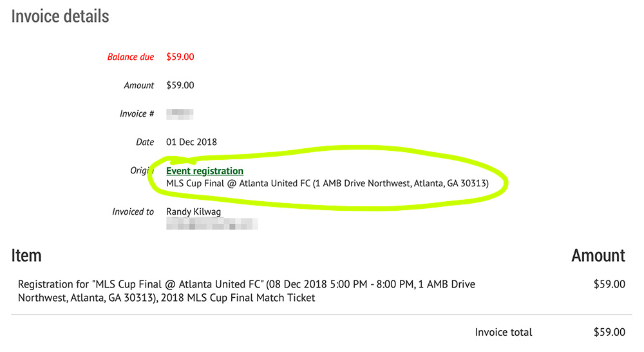Viewport: 644px width, 352px height.
Task: Click the Invoice details heading
Action: click(61, 16)
